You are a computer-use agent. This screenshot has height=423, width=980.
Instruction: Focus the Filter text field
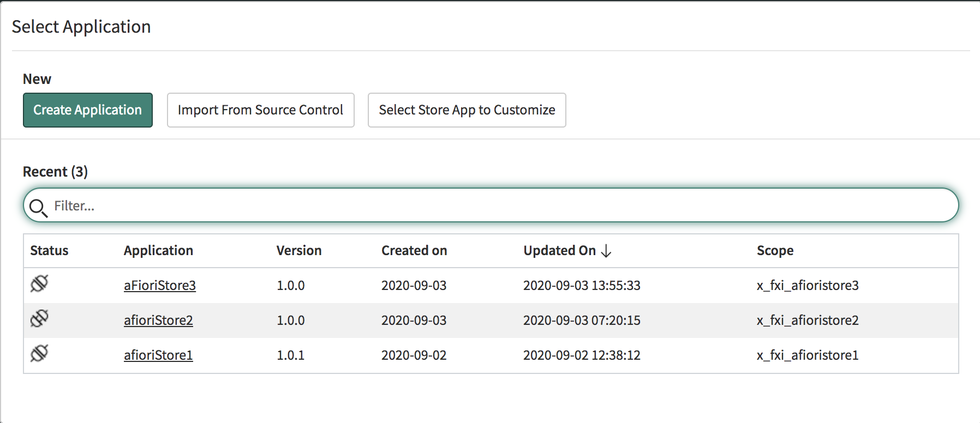[491, 206]
